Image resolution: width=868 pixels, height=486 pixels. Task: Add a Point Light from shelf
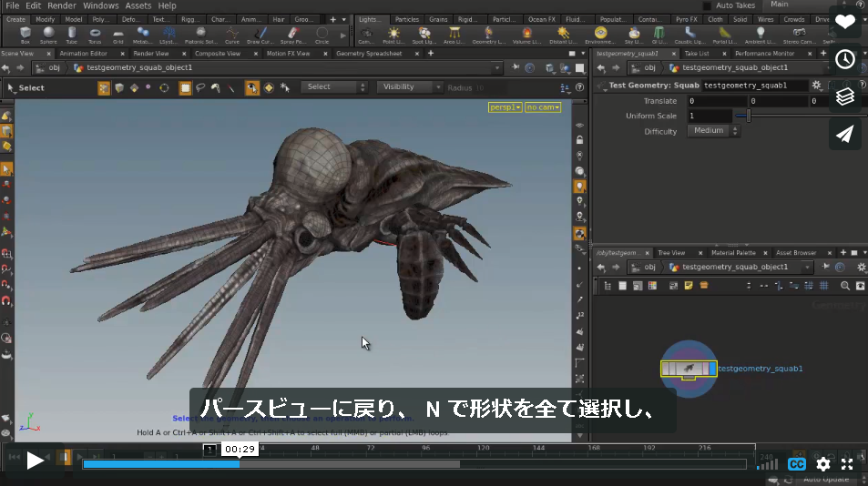coord(393,35)
